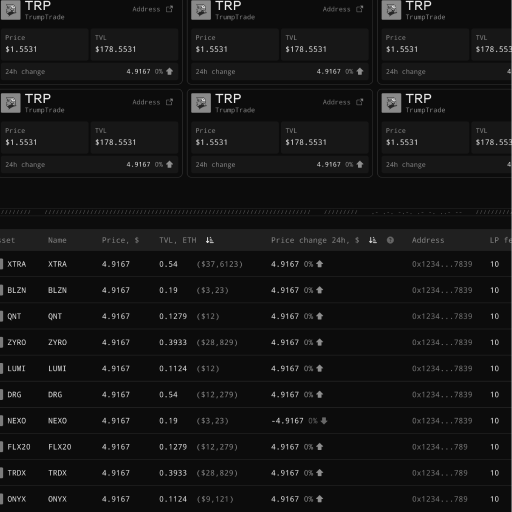Select QNT in the Name column
This screenshot has height=512, width=512.
(55, 316)
